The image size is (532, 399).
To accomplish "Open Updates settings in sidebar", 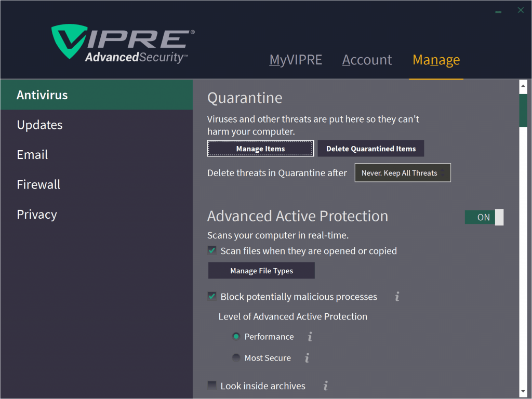I will click(x=96, y=125).
